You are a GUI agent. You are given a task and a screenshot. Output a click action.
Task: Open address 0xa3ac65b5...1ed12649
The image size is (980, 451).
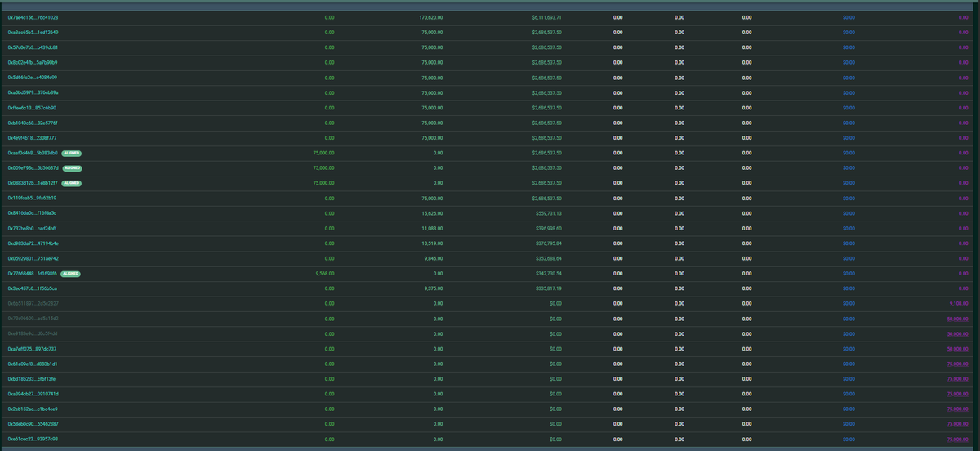tap(33, 32)
